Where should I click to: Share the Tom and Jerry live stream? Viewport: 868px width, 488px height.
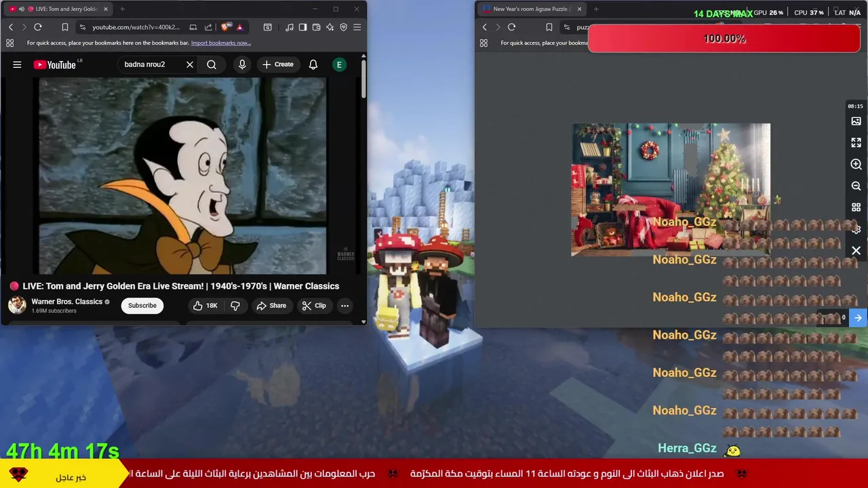(x=271, y=306)
